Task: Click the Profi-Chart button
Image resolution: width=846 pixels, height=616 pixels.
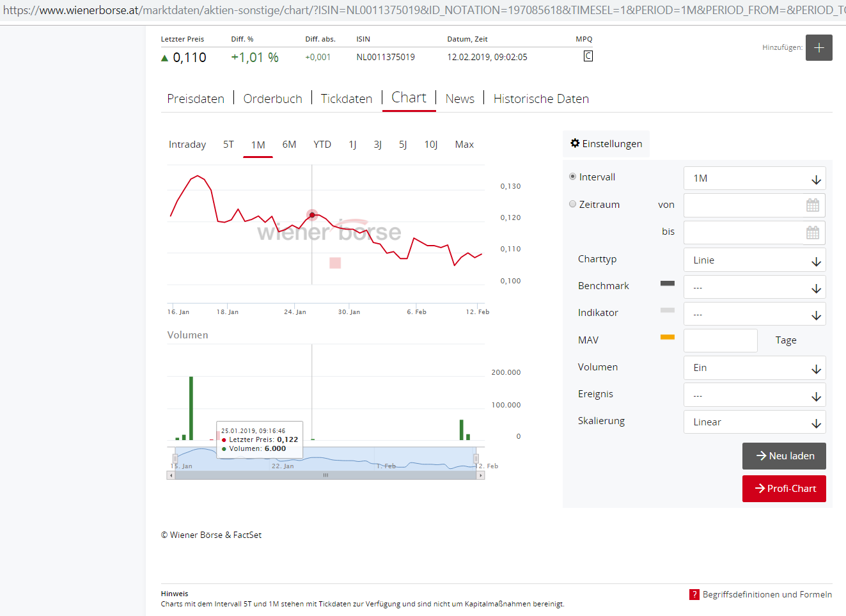Action: click(784, 488)
